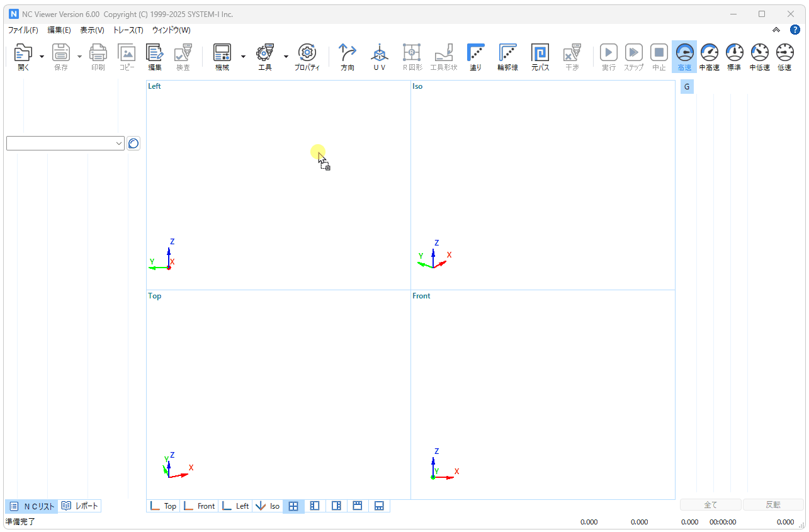The width and height of the screenshot is (809, 532).
Task: Expand the 開く dropdown arrow
Action: tap(42, 57)
